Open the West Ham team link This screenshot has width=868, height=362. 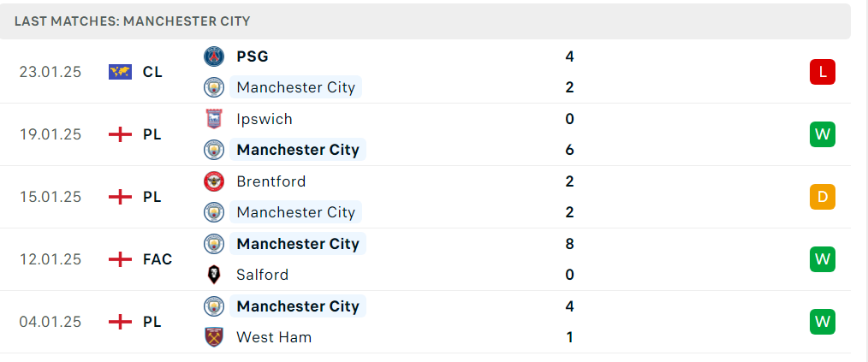pos(274,338)
